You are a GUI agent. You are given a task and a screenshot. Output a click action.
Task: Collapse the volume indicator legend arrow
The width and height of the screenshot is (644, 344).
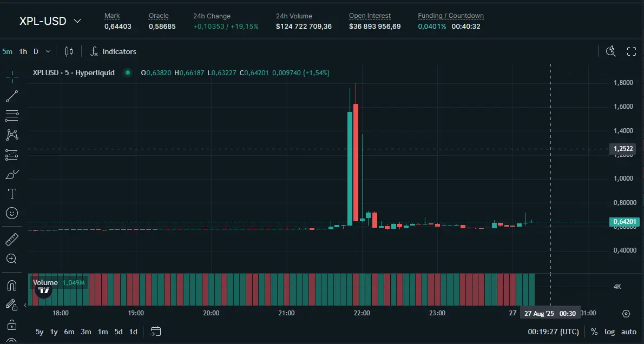click(x=25, y=305)
